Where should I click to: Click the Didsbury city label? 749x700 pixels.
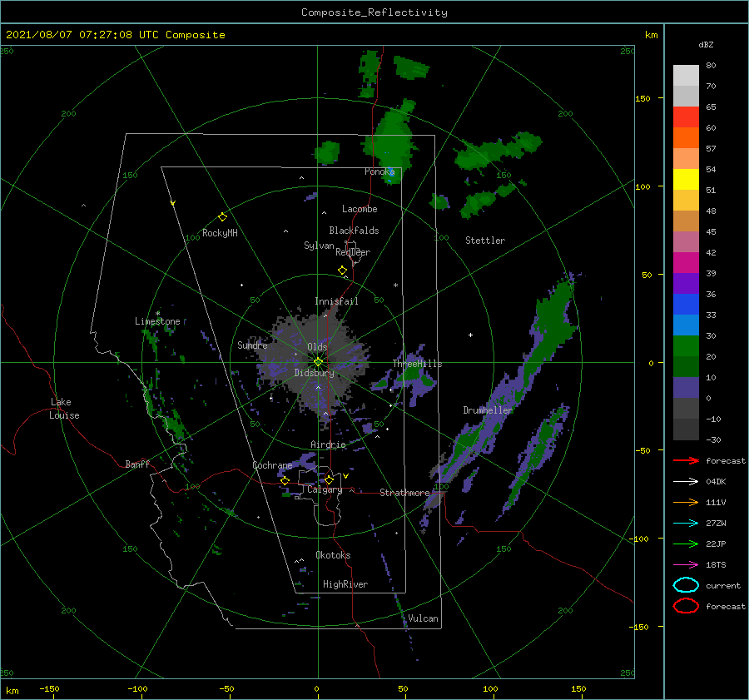tap(314, 373)
